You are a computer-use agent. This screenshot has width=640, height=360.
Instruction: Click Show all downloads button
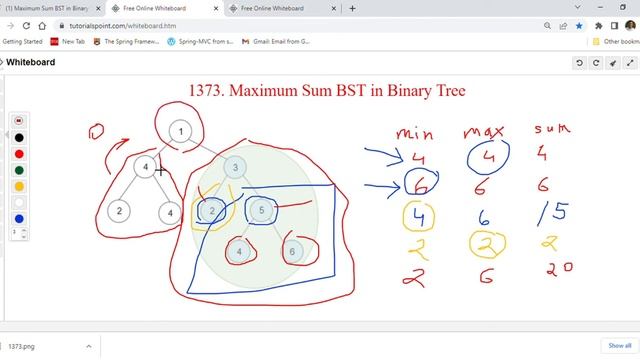point(620,346)
